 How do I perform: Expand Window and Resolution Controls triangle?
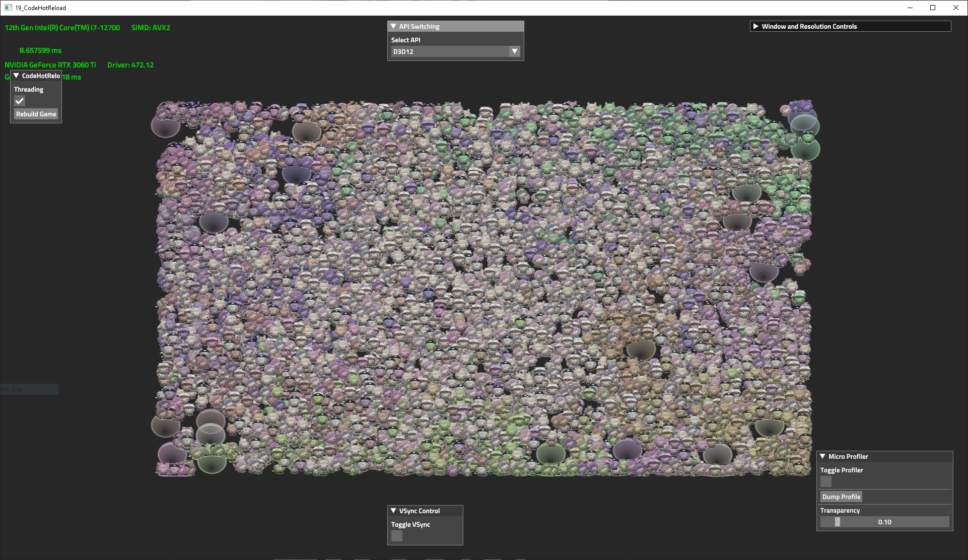[x=755, y=26]
